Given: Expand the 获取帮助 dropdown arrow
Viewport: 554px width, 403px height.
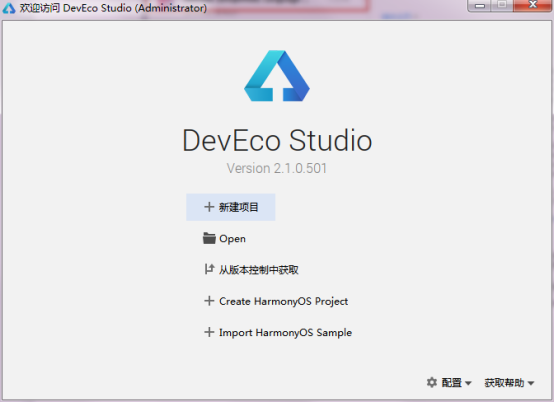Looking at the screenshot, I should tap(531, 383).
